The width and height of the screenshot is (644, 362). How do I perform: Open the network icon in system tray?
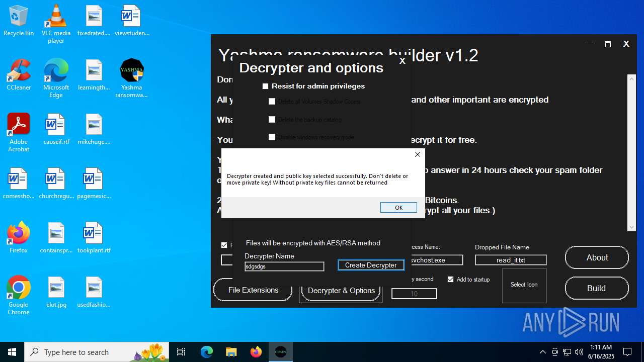click(567, 352)
